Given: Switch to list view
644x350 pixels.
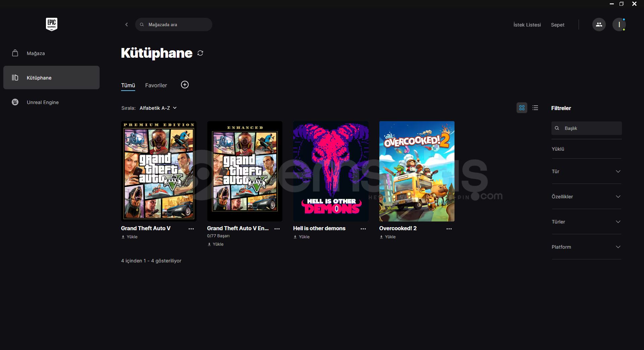Looking at the screenshot, I should click(535, 108).
